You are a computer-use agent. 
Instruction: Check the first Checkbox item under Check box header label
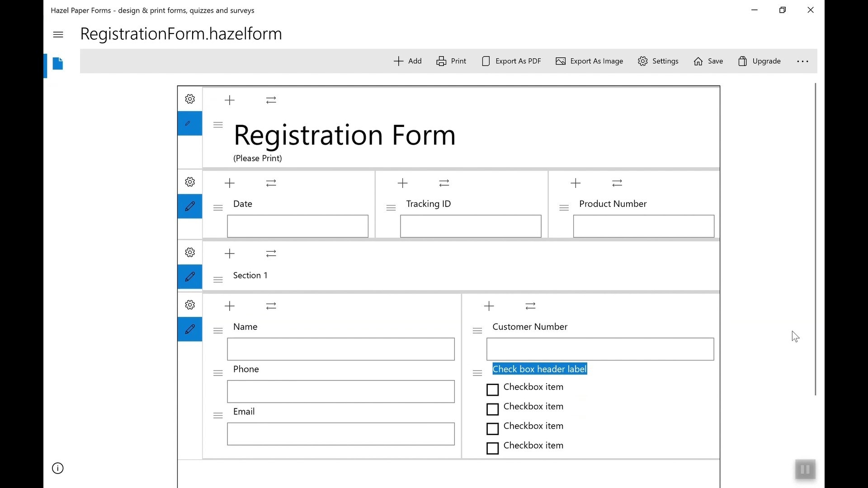pos(493,389)
